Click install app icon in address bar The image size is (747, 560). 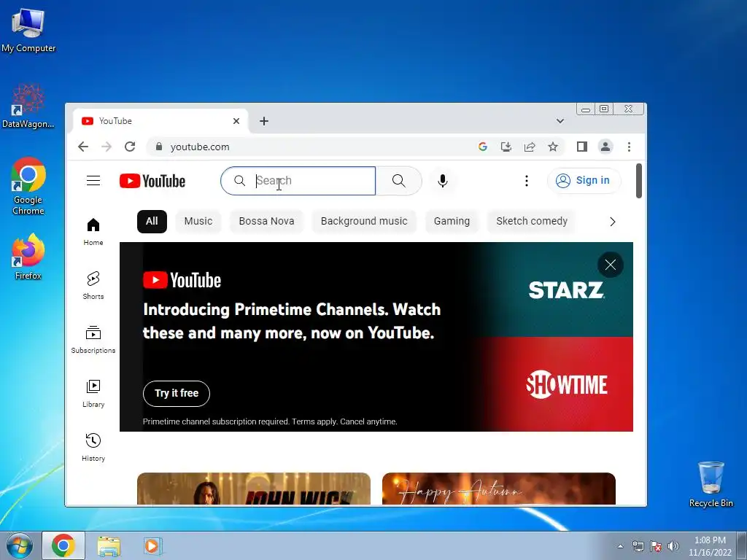[506, 147]
